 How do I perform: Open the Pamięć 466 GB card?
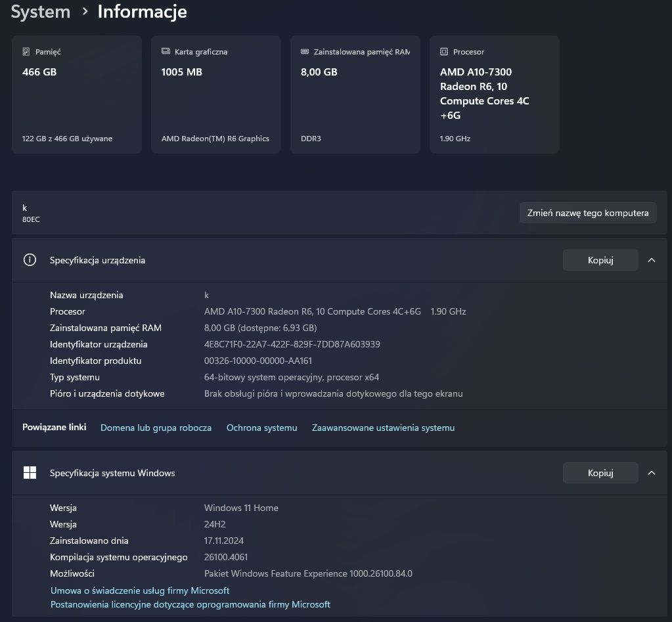point(77,94)
